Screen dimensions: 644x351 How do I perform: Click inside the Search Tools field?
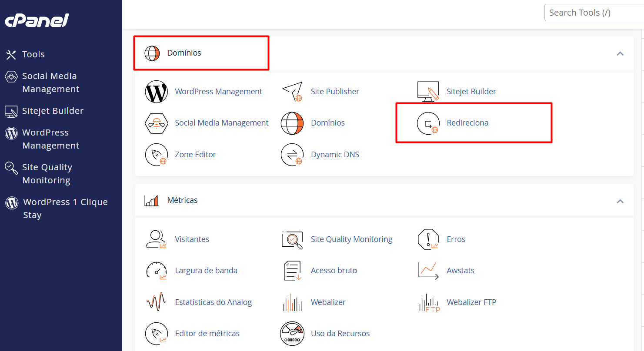click(x=594, y=13)
